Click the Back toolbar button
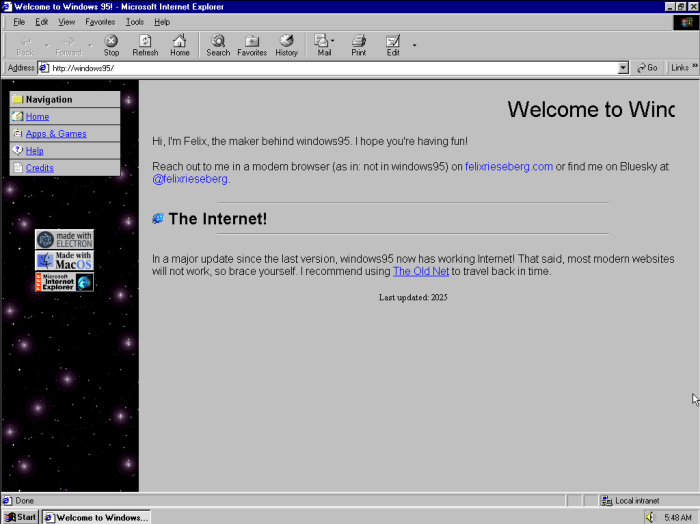 tap(25, 46)
